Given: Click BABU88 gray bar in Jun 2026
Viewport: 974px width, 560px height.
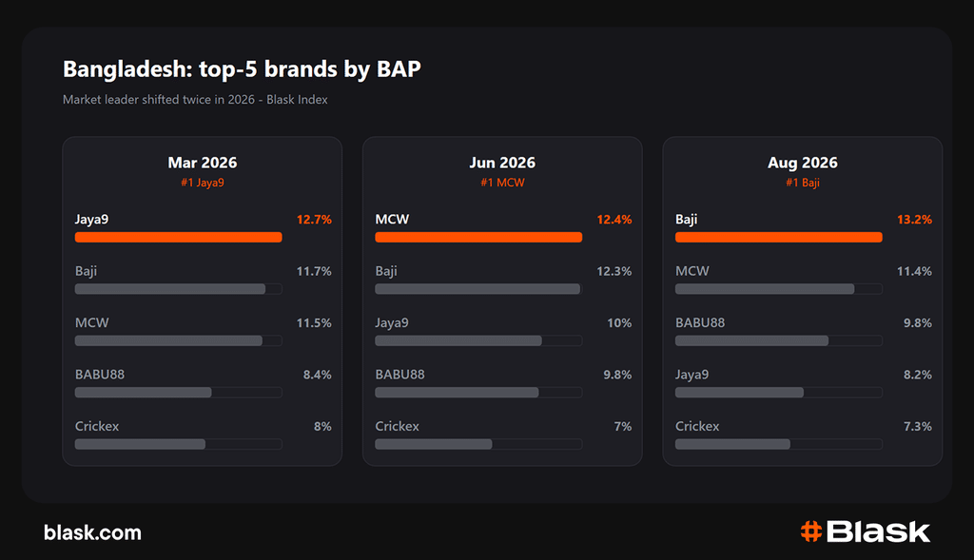Looking at the screenshot, I should 457,393.
